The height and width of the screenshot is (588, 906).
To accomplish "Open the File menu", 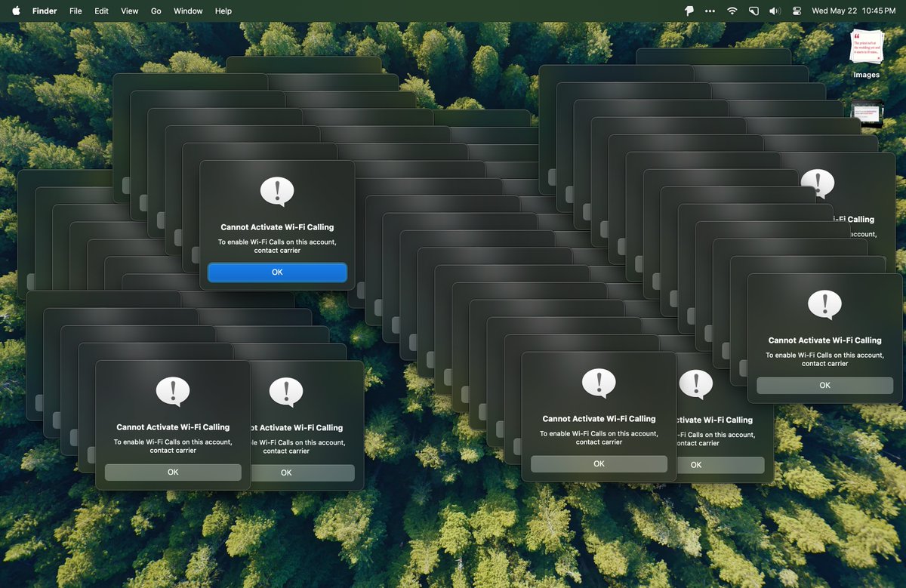I will (75, 11).
